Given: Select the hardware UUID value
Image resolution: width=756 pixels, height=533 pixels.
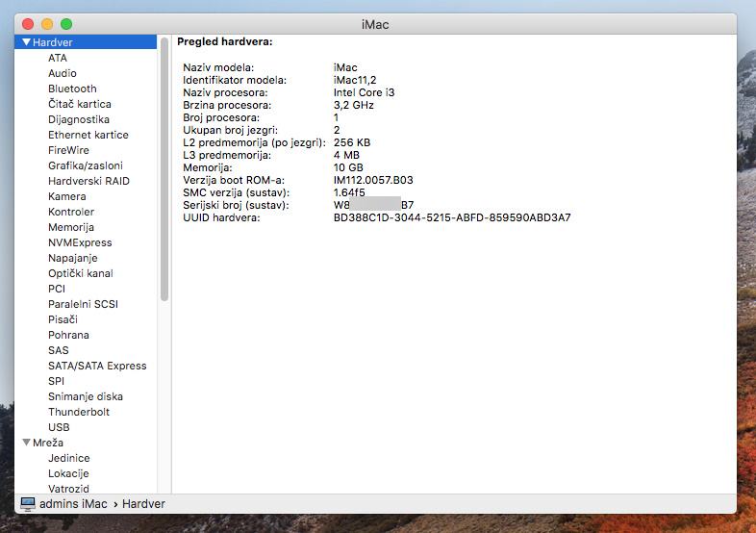Looking at the screenshot, I should 452,218.
